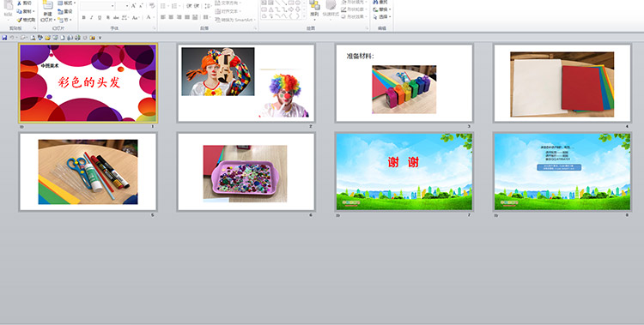Click the font color A button
The width and height of the screenshot is (644, 325).
(x=149, y=18)
